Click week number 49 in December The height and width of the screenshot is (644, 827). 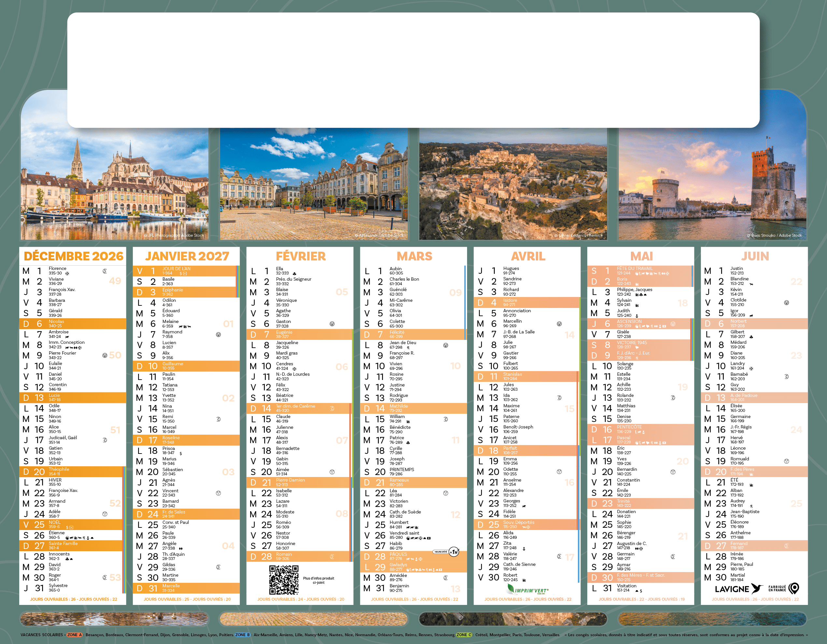115,281
